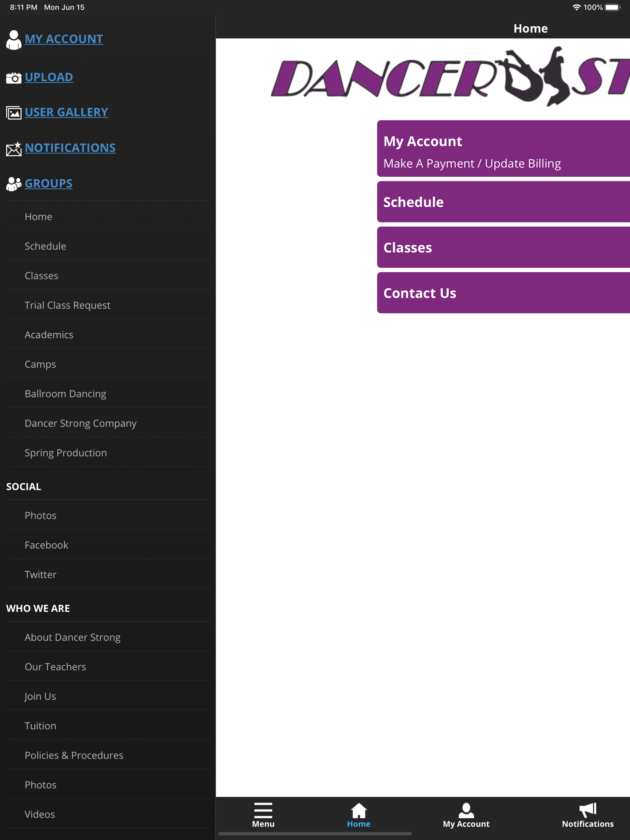Image resolution: width=630 pixels, height=840 pixels.
Task: Open the MY ACCOUNT link
Action: coord(64,39)
